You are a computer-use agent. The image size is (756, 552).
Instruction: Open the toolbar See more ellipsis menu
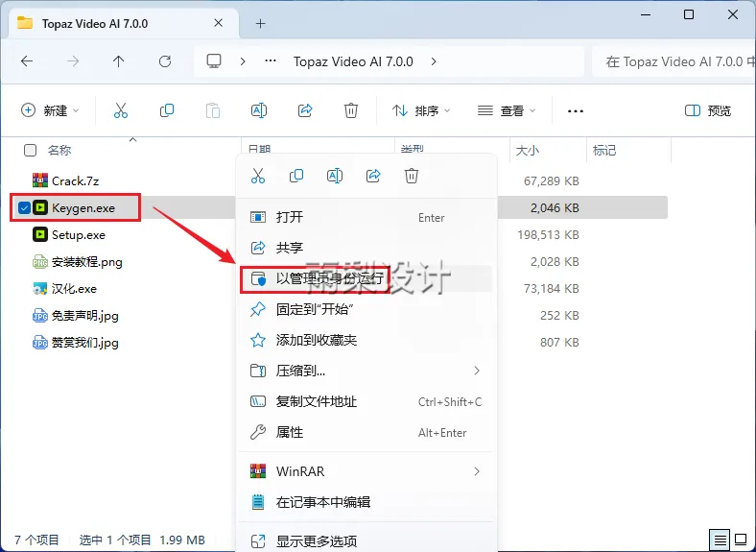pos(576,111)
